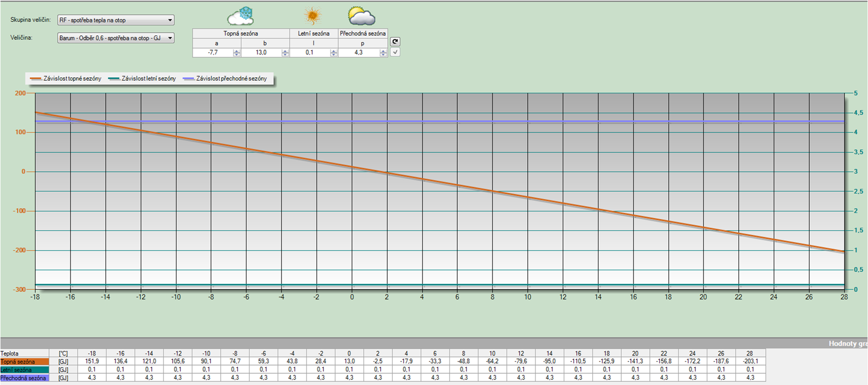The height and width of the screenshot is (385, 868).
Task: Click Topná sezóna value 151,9
Action: pos(92,361)
